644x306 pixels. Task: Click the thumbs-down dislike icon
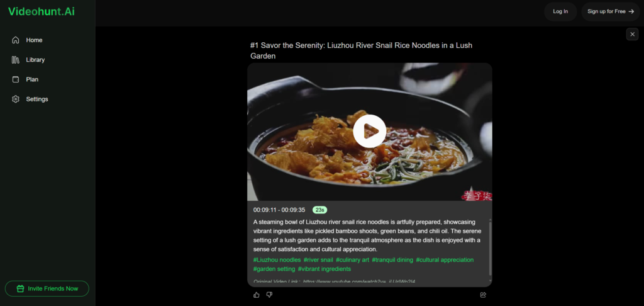(269, 295)
